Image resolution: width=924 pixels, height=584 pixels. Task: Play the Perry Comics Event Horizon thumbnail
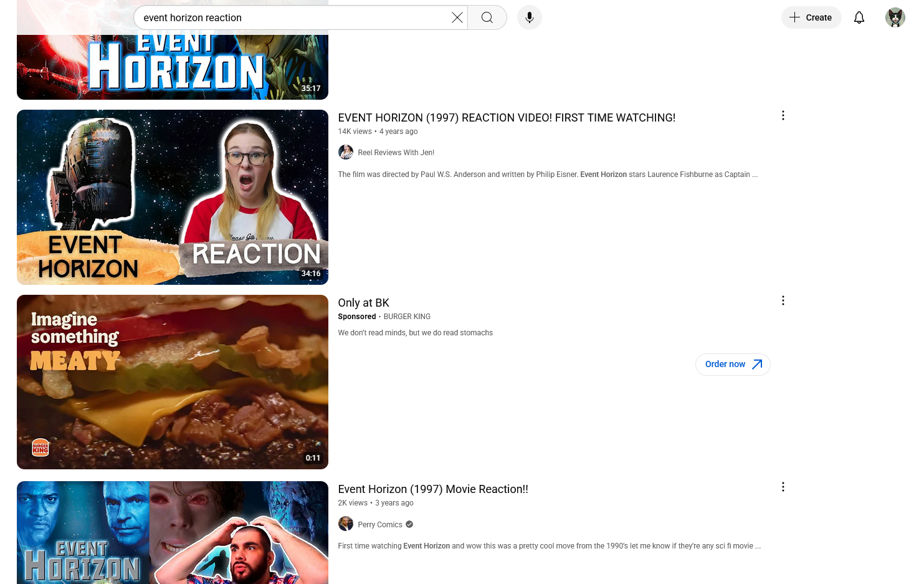pyautogui.click(x=173, y=532)
